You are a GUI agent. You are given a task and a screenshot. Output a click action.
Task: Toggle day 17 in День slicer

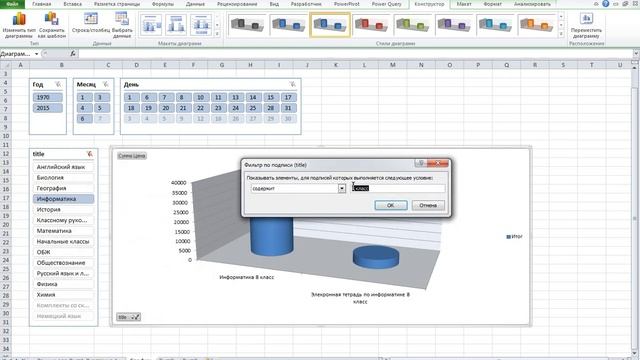[x=288, y=97]
